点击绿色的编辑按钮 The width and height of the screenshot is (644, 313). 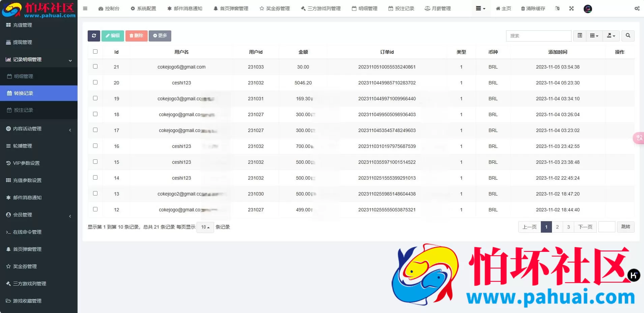pos(112,36)
